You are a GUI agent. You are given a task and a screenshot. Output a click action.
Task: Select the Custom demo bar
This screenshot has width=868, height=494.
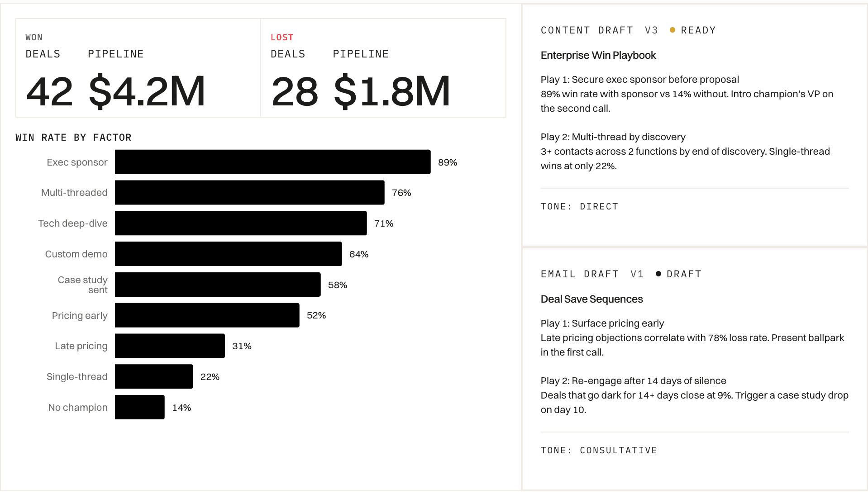click(x=229, y=254)
